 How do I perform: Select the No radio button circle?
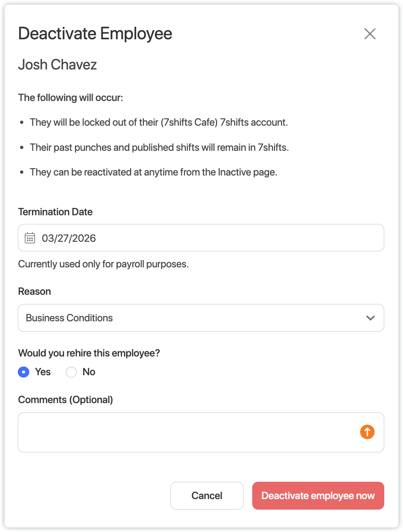click(x=71, y=372)
